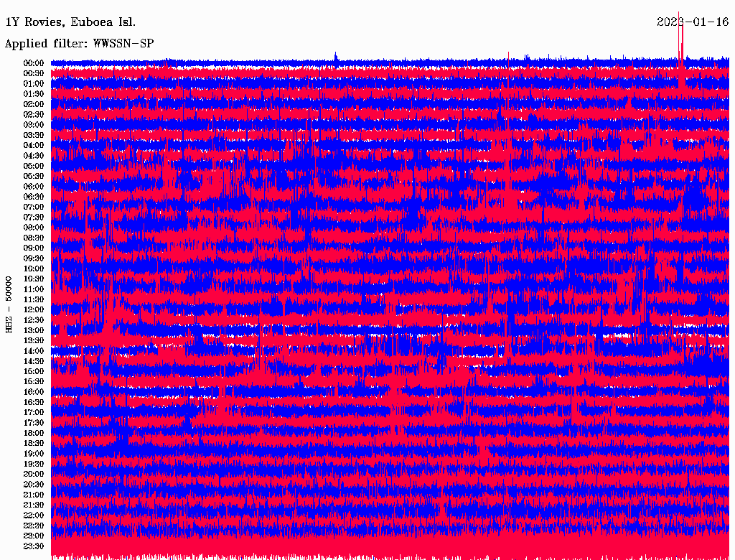735x560 pixels.
Task: Select the 20:00 time label
Action: tap(34, 474)
